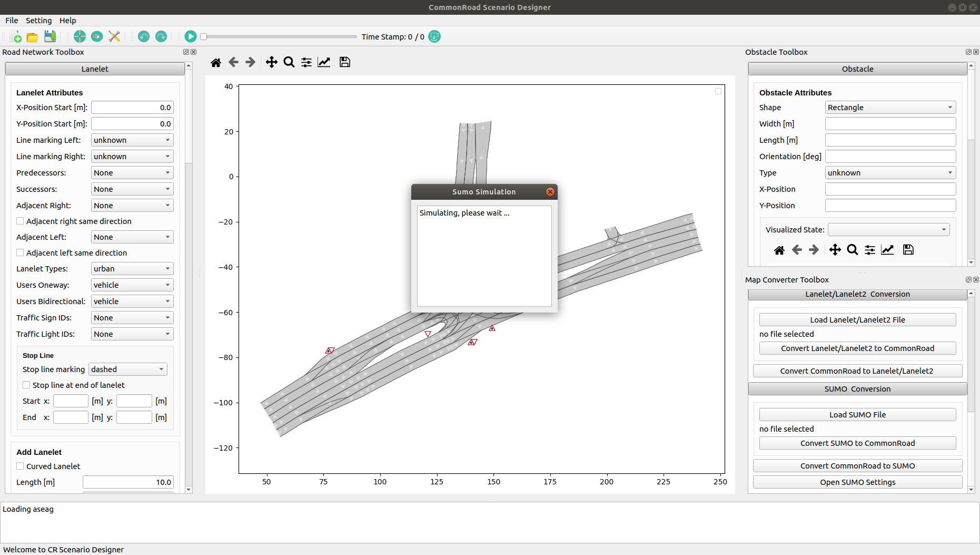Open the Setting menu

click(38, 21)
